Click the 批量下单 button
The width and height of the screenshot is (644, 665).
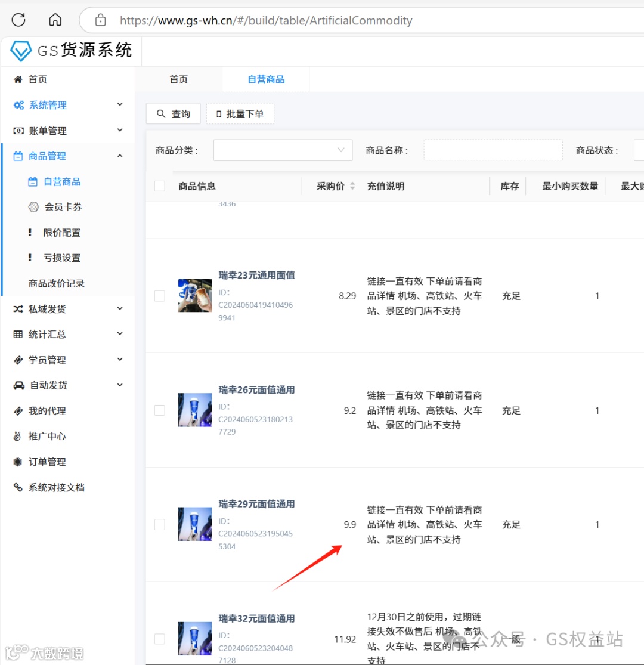(x=240, y=114)
